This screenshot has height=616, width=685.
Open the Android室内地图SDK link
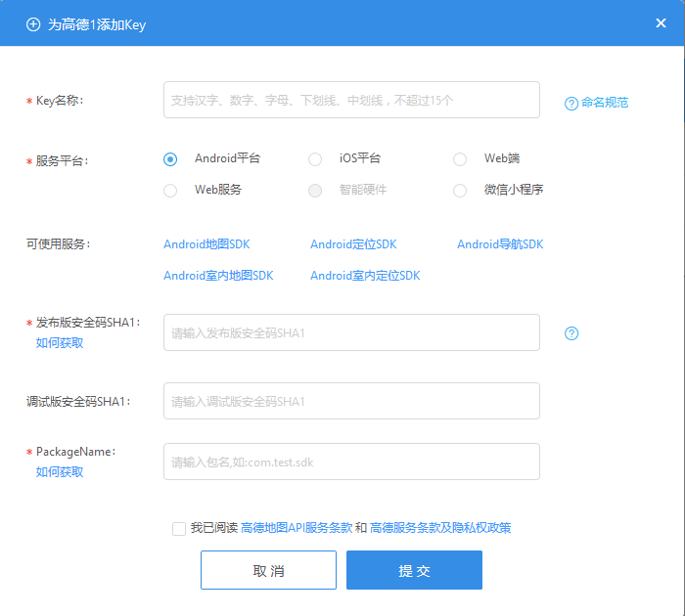[218, 276]
